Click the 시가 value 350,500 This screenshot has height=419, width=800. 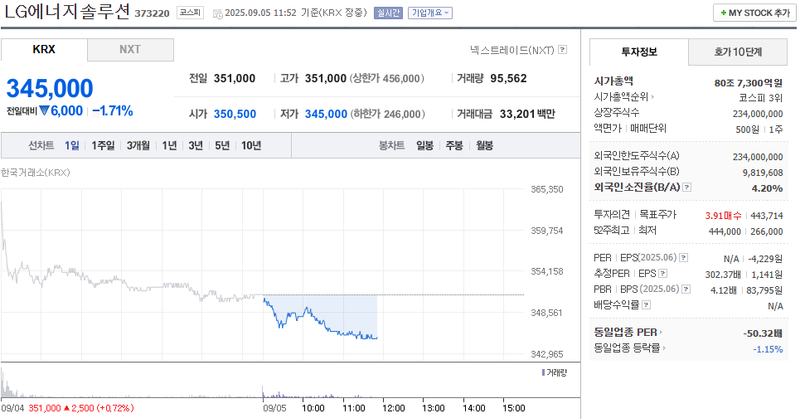click(x=235, y=114)
